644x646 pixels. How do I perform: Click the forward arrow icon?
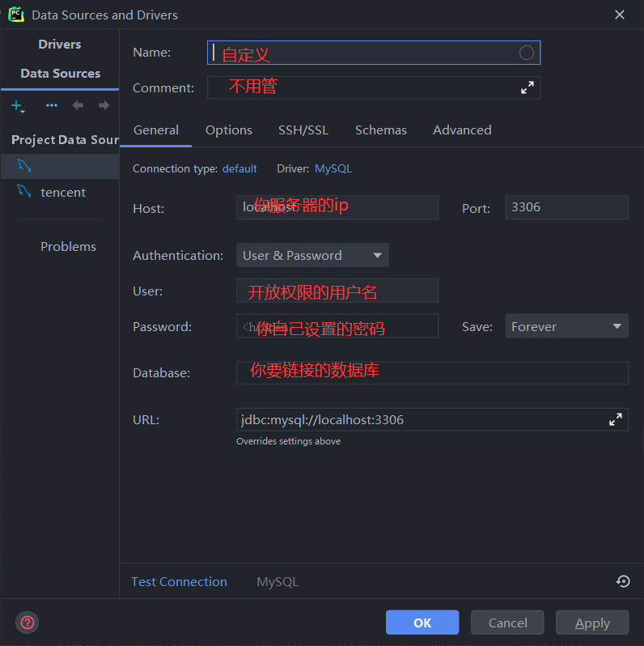click(x=104, y=105)
